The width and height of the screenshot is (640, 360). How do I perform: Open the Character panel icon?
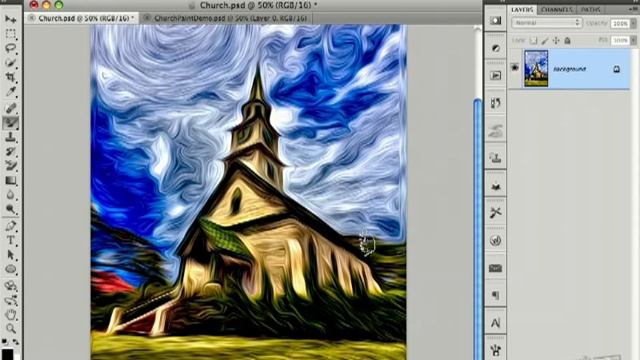[496, 323]
